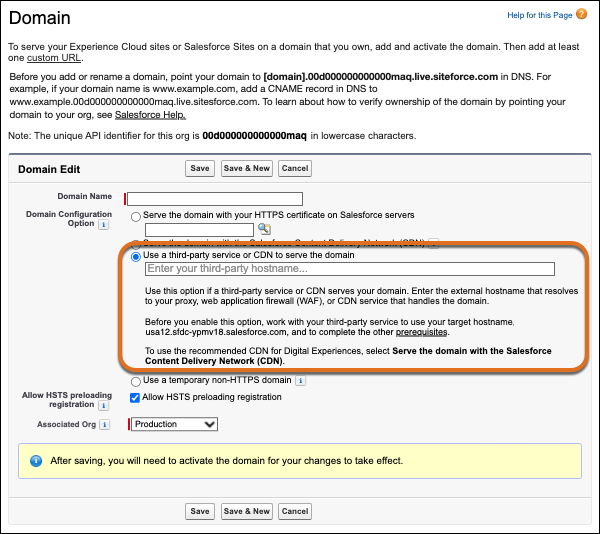Click the top Cancel button
The width and height of the screenshot is (600, 534).
(x=295, y=169)
